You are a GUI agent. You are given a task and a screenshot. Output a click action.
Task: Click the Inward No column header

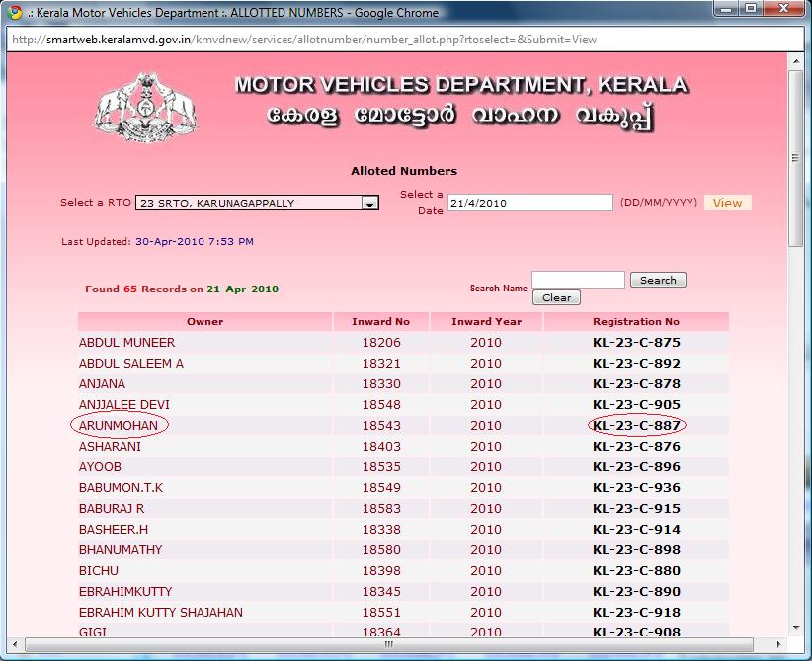click(380, 321)
